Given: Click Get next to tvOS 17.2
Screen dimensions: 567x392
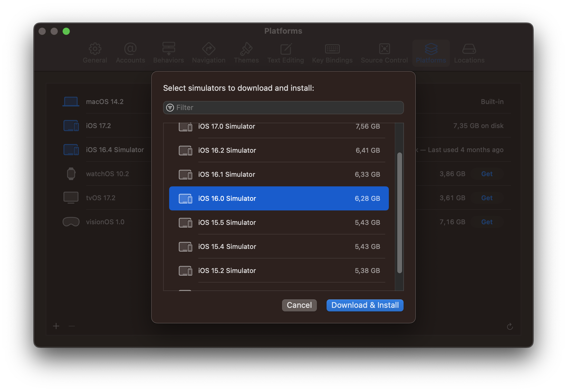Looking at the screenshot, I should click(487, 198).
